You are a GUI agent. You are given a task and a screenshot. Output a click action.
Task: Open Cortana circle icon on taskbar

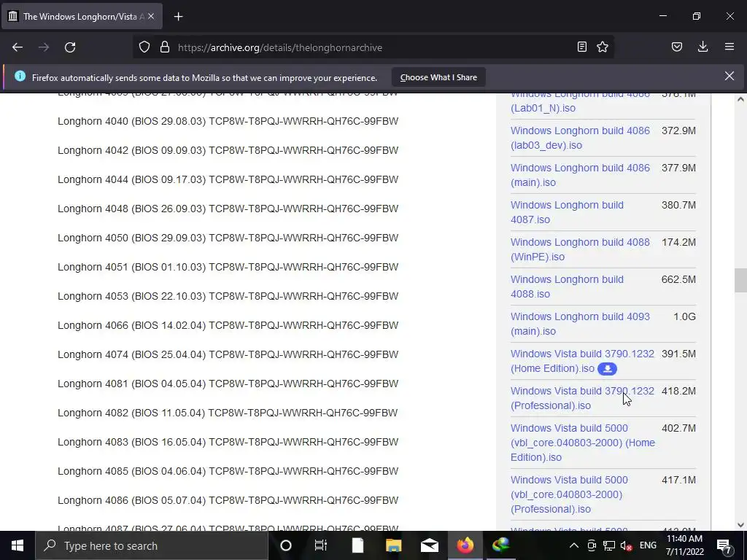(x=286, y=545)
